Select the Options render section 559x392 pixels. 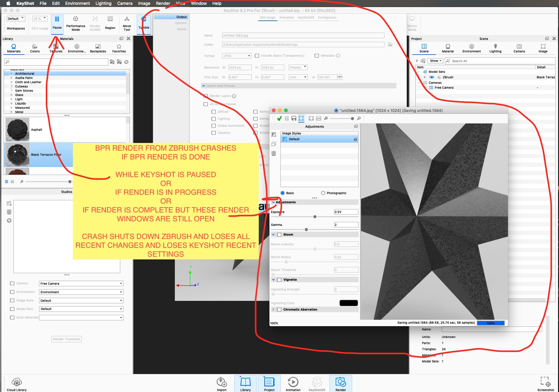tap(181, 23)
